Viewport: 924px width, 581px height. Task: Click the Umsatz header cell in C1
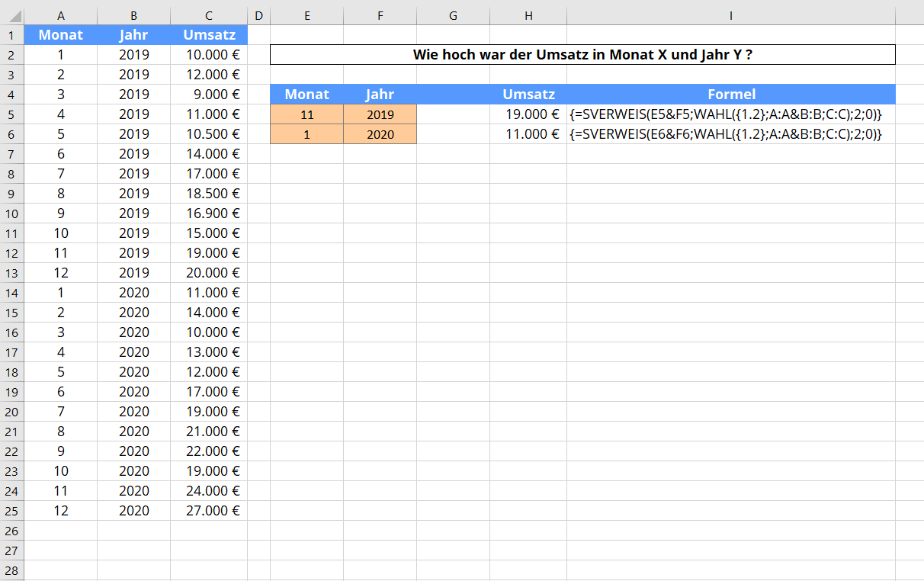click(209, 35)
